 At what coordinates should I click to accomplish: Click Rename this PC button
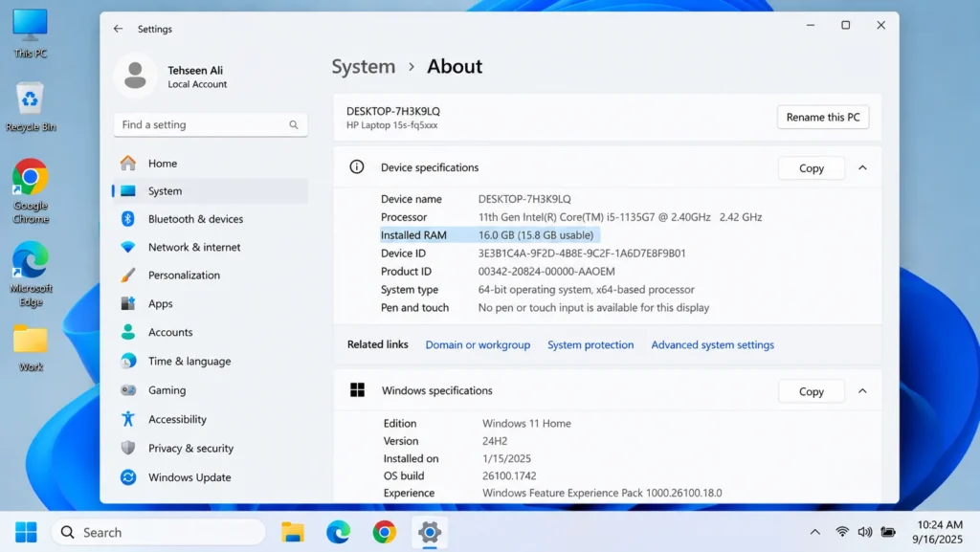tap(822, 117)
